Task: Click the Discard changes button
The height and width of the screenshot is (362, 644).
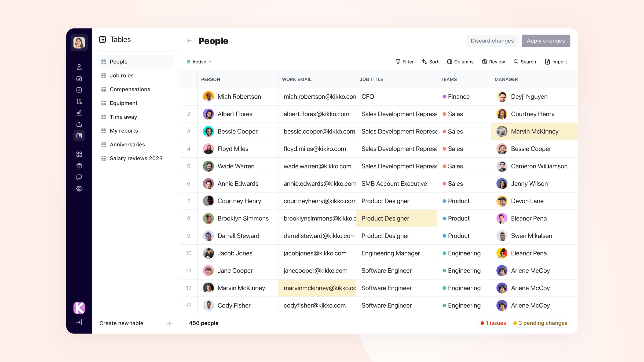Action: 492,41
